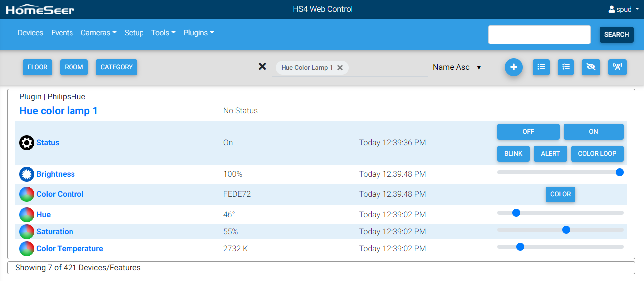Click the Brightness sun icon
This screenshot has width=644, height=281.
tap(27, 174)
